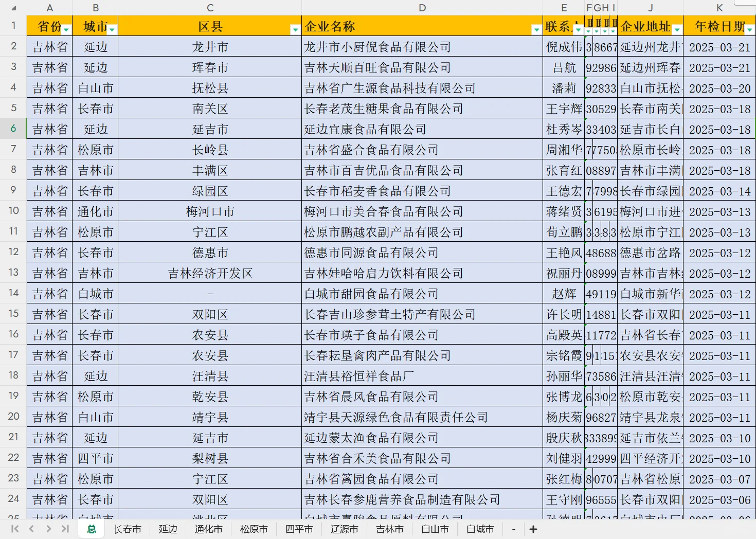The image size is (756, 539).
Task: Select column B by its header
Action: tap(95, 8)
